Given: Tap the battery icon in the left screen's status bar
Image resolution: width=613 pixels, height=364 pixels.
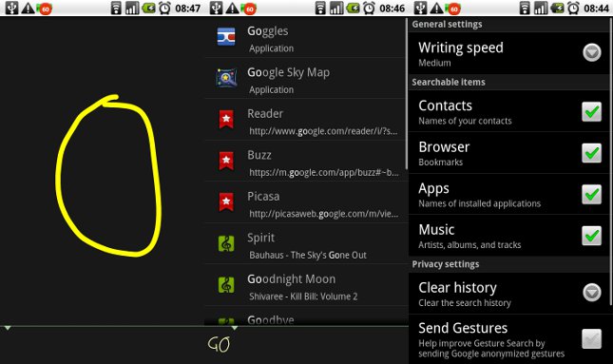Looking at the screenshot, I should click(148, 8).
